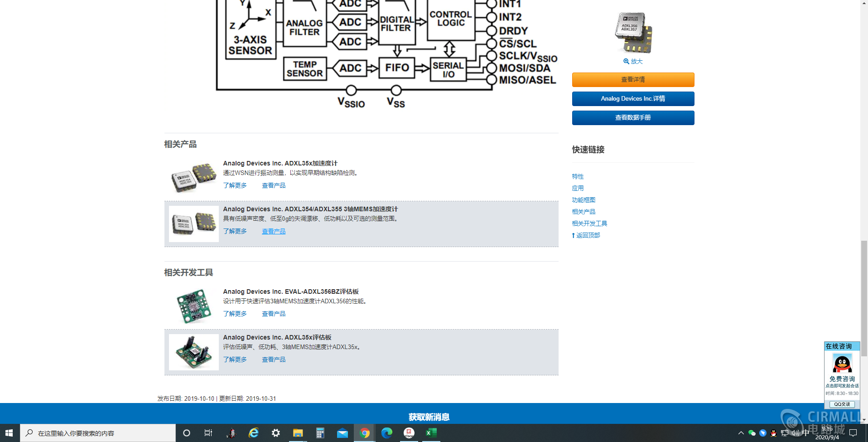Jump to 特性 quick link

(578, 176)
